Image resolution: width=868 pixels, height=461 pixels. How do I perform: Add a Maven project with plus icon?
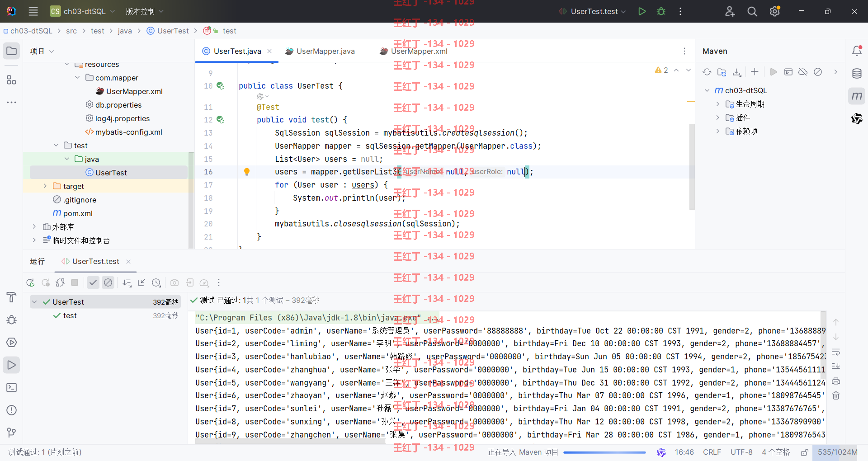[755, 72]
